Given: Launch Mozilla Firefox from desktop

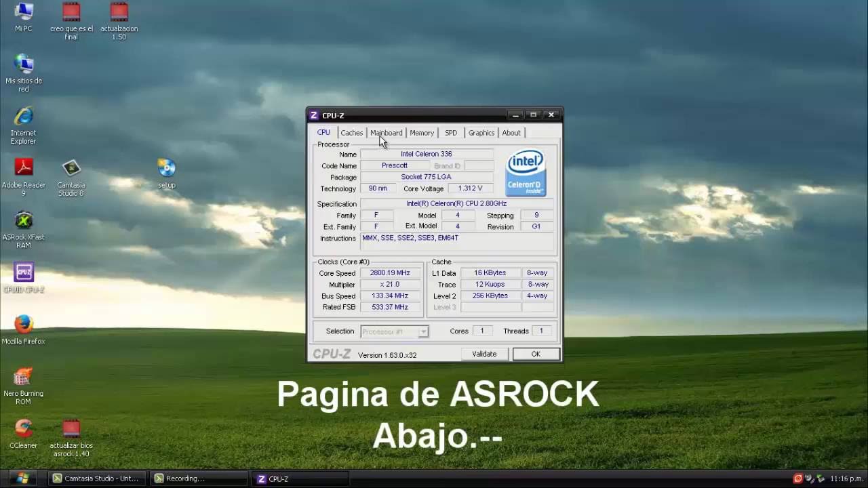Looking at the screenshot, I should coord(24,329).
